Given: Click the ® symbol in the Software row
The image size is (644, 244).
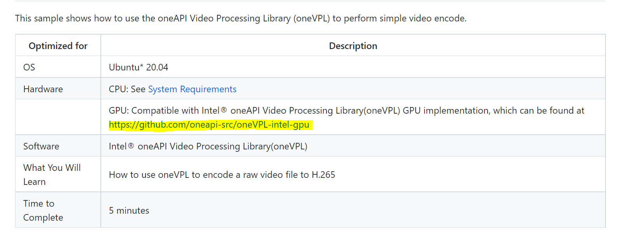Looking at the screenshot, I should [x=131, y=146].
